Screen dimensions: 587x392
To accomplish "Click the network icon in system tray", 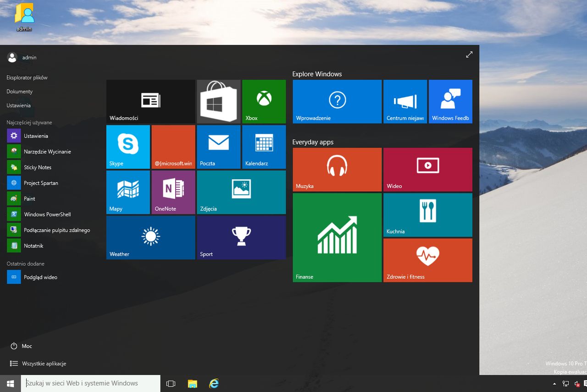I will click(x=566, y=384).
